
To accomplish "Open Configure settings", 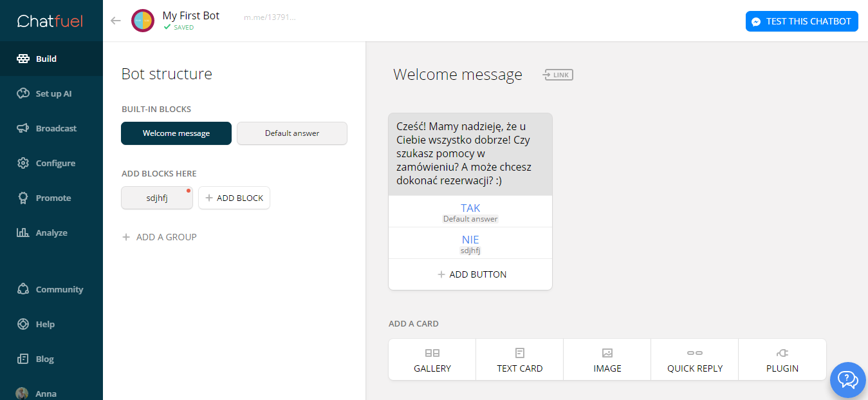I will pos(55,163).
